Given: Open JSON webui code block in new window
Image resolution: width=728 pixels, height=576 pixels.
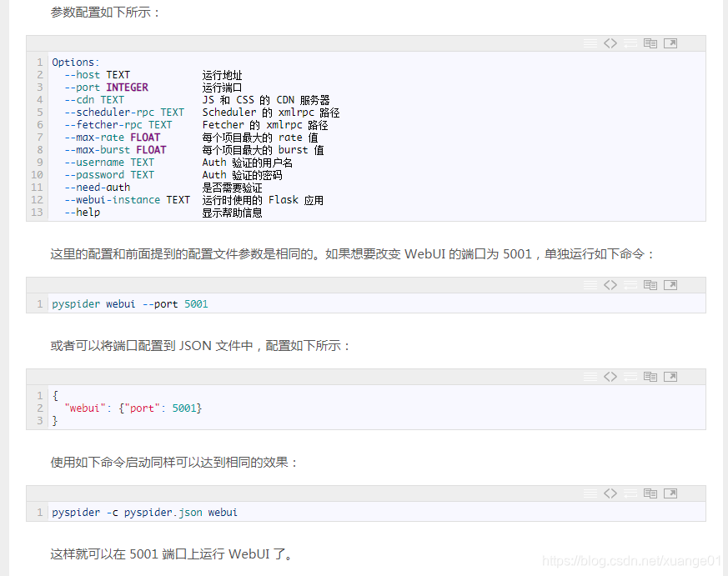Looking at the screenshot, I should coord(670,377).
